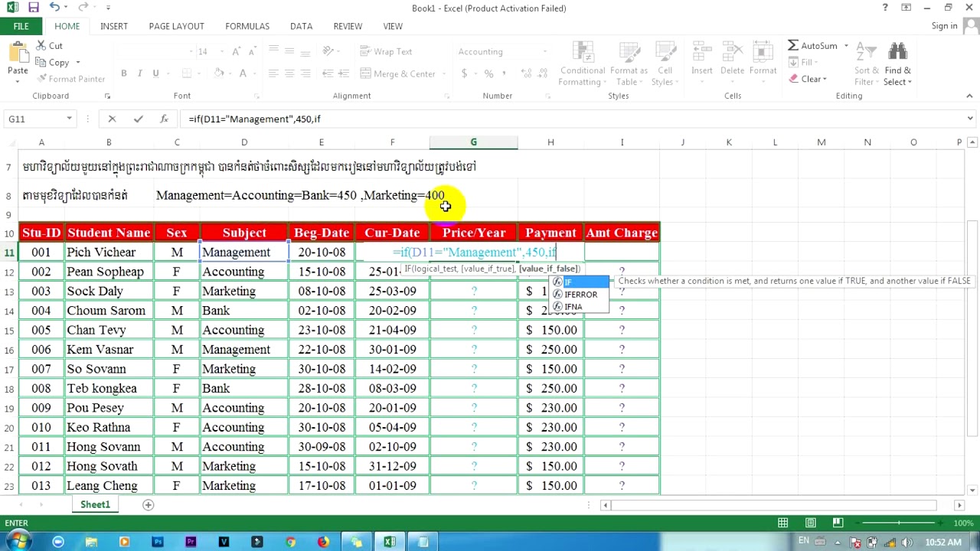Open Conditional Formatting icon

click(583, 52)
